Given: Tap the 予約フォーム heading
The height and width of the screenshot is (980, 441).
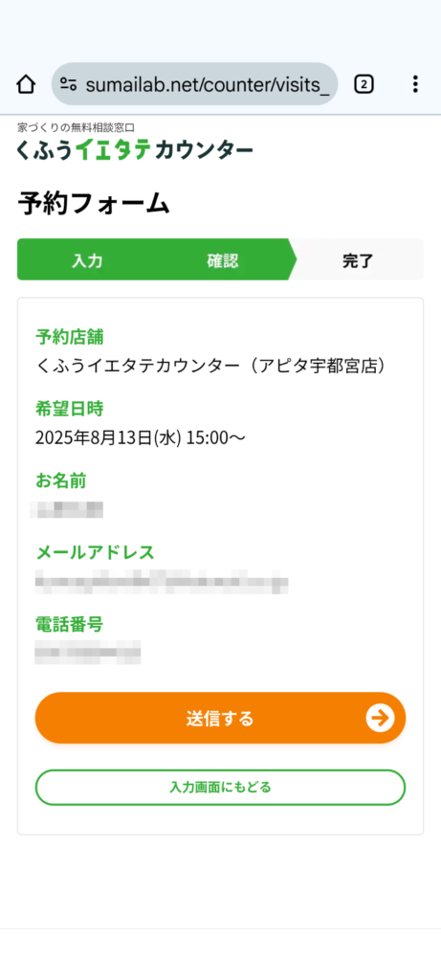Looking at the screenshot, I should [x=94, y=204].
